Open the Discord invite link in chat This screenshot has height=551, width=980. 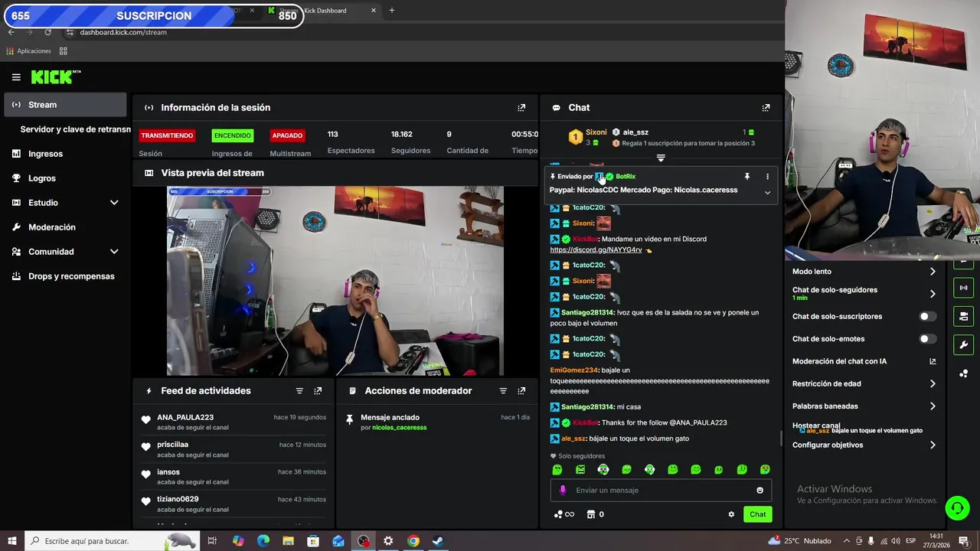coord(596,249)
